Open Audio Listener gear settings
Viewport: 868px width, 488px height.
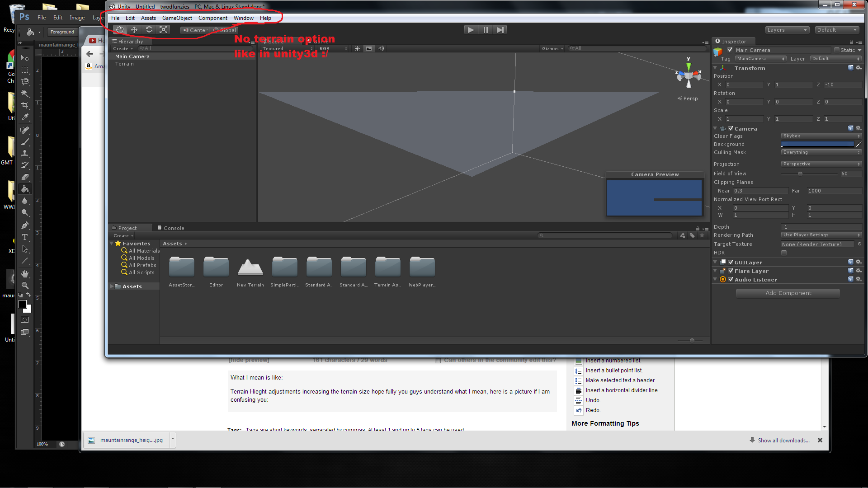[x=859, y=279]
